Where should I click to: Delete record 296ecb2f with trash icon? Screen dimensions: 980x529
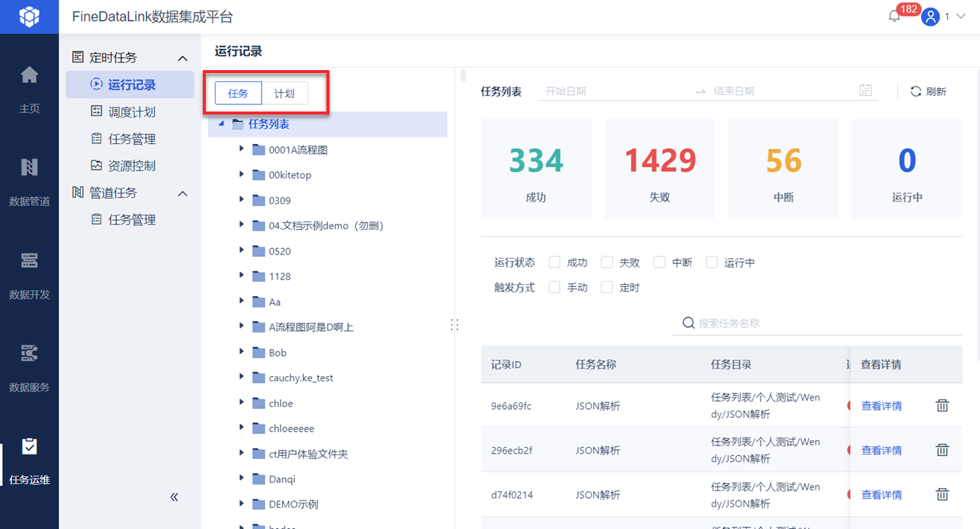(942, 450)
